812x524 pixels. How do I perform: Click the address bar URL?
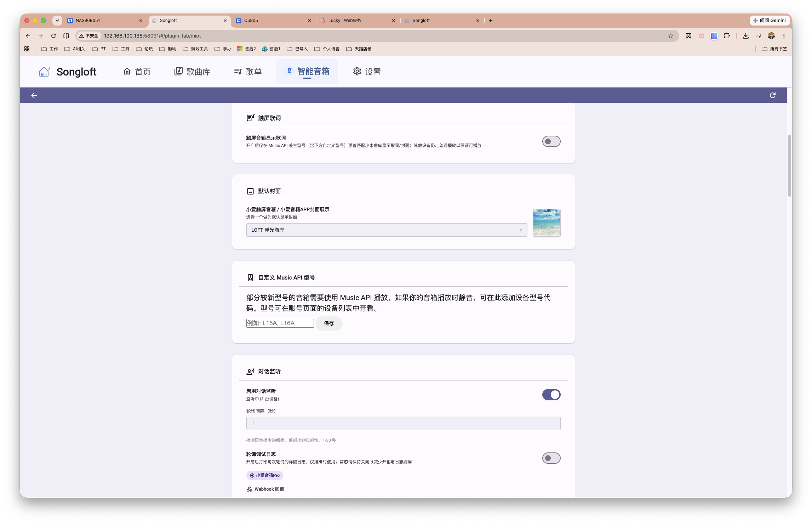coord(152,36)
